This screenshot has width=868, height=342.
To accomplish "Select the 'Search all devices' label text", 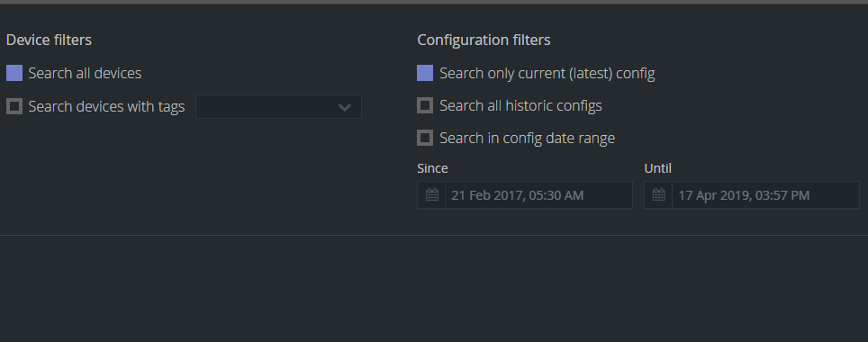I will (x=86, y=73).
